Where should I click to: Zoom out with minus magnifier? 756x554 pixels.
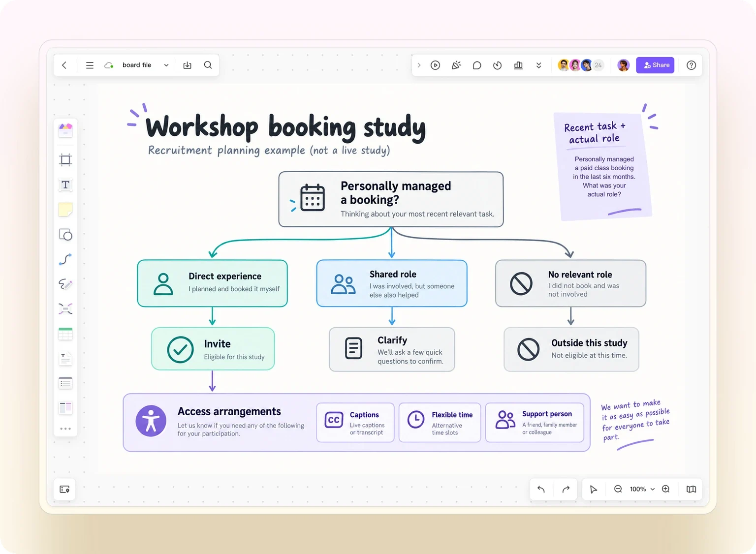[618, 489]
